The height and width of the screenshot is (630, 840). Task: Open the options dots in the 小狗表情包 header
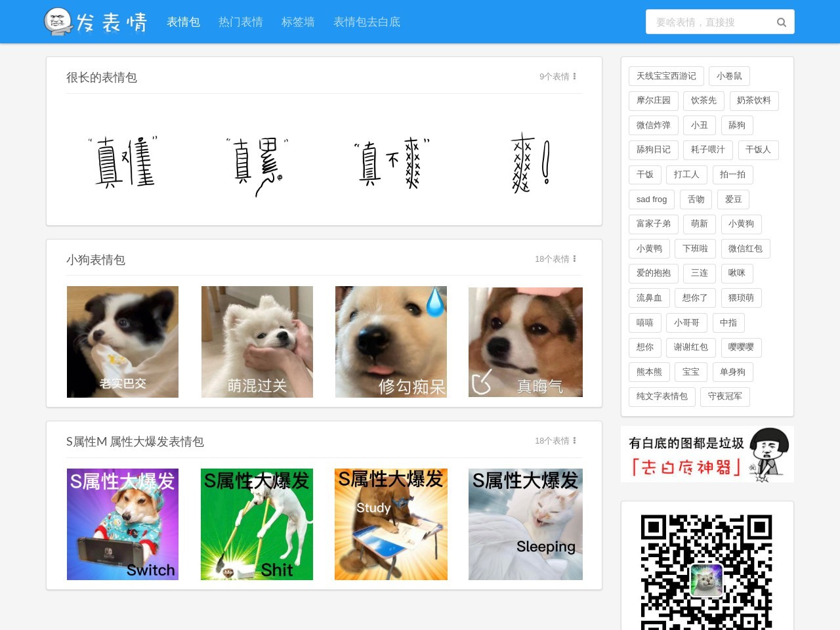pos(574,259)
